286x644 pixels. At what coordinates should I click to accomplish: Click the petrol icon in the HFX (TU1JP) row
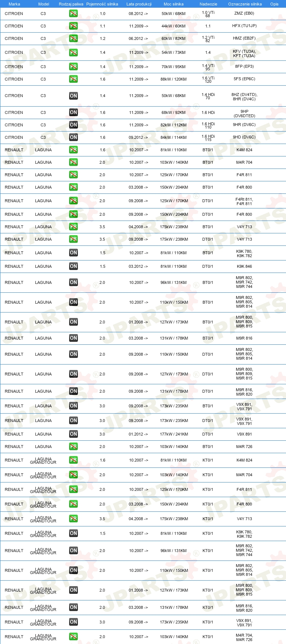coord(73,26)
